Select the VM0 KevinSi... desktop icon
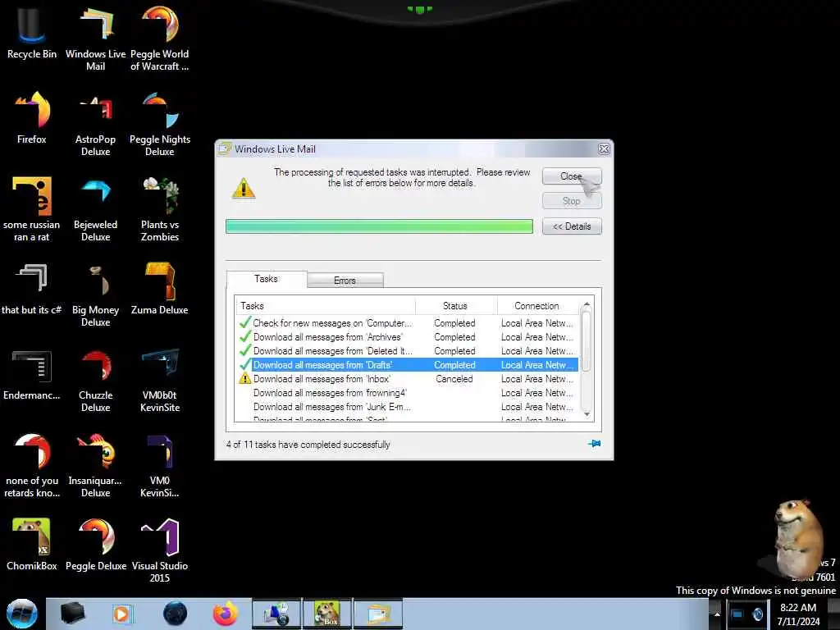Viewport: 840px width, 630px height. click(160, 466)
